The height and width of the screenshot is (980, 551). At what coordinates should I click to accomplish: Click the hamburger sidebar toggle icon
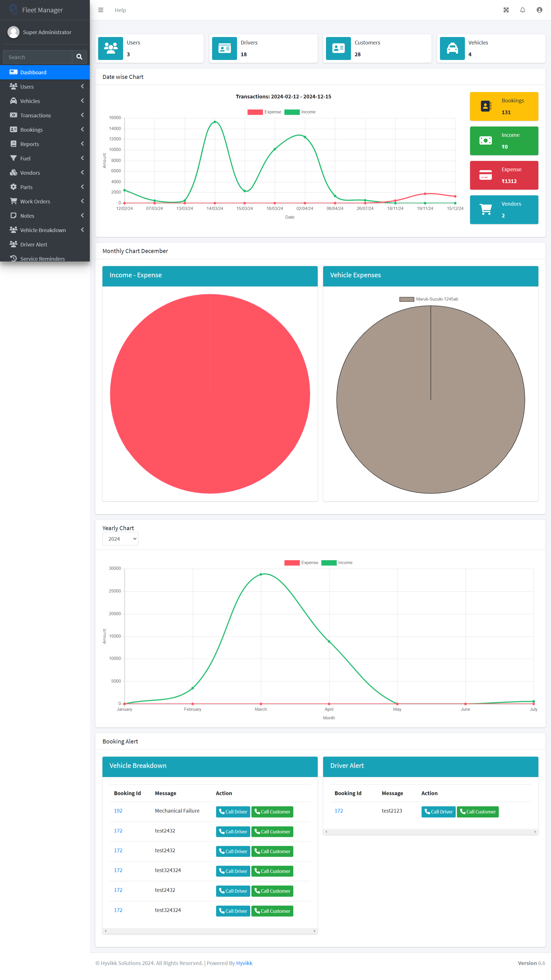[x=101, y=10]
